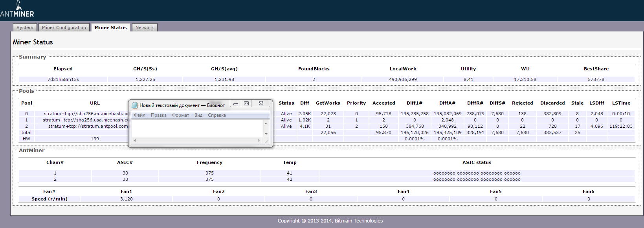Viewport: 644px width, 228px height.
Task: Click the Notepad app icon in the title bar
Action: coord(134,105)
